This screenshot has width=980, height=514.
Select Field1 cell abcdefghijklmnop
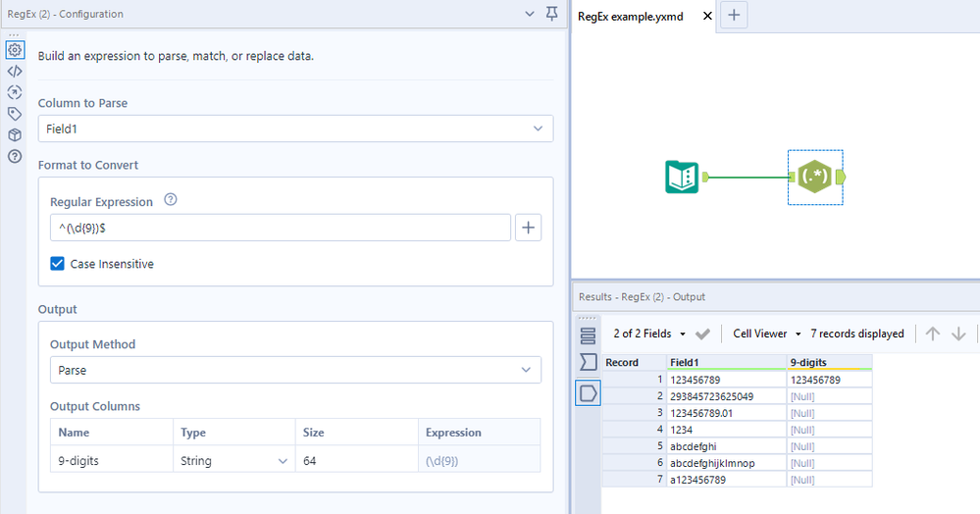tap(727, 463)
